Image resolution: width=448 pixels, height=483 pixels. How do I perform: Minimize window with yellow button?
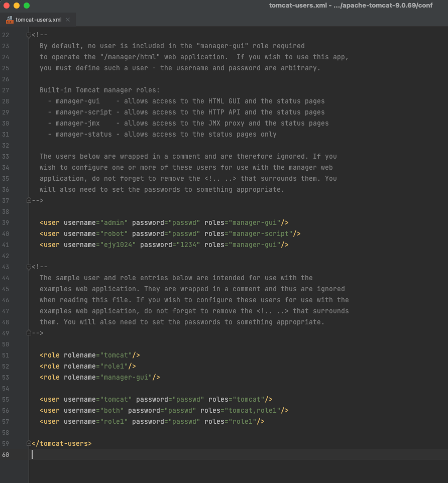tap(17, 6)
